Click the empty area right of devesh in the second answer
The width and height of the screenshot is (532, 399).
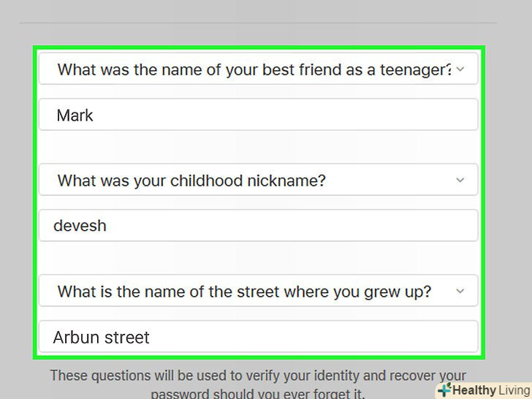click(x=292, y=226)
